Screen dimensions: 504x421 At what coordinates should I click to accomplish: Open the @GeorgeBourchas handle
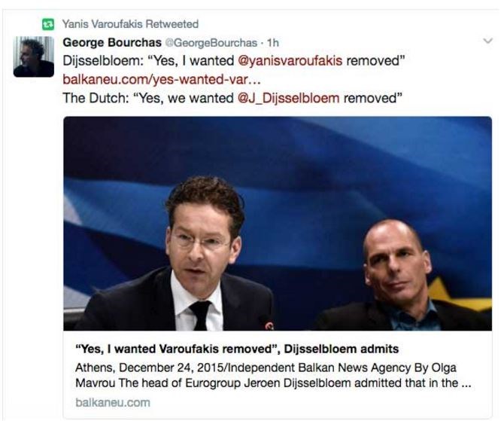(x=211, y=43)
